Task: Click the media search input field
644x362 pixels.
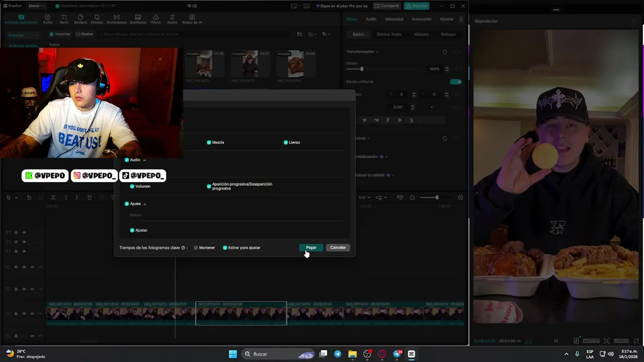Action: click(x=194, y=34)
